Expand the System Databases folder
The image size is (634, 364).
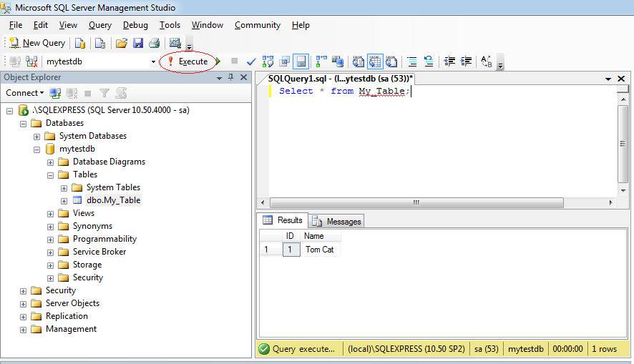36,137
